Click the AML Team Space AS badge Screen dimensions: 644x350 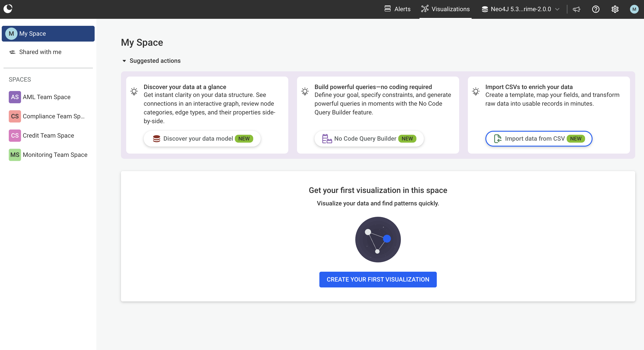[x=15, y=97]
